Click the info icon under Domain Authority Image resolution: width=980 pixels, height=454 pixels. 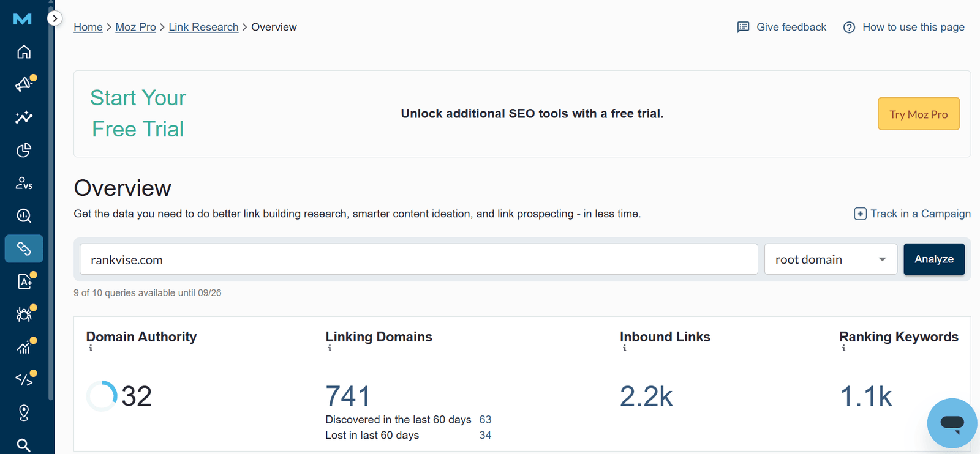pos(91,348)
